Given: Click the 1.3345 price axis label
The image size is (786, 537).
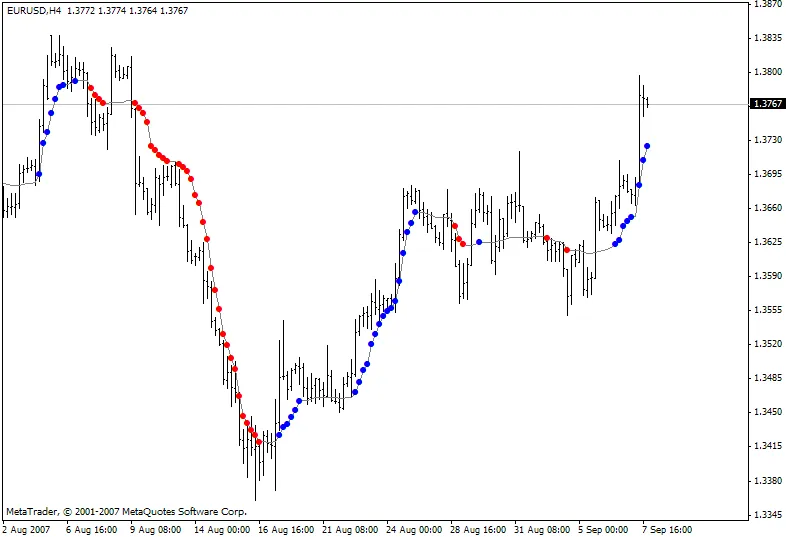Looking at the screenshot, I should point(766,514).
